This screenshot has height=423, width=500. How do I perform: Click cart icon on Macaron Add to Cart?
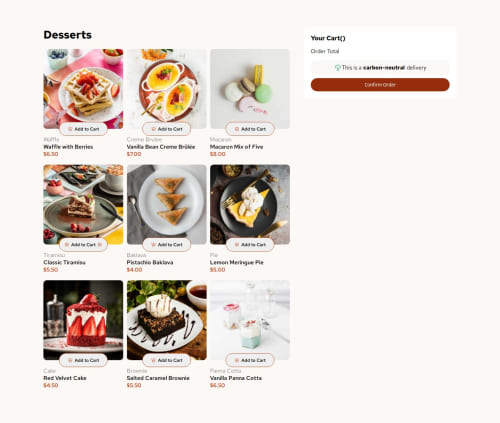[x=237, y=129]
